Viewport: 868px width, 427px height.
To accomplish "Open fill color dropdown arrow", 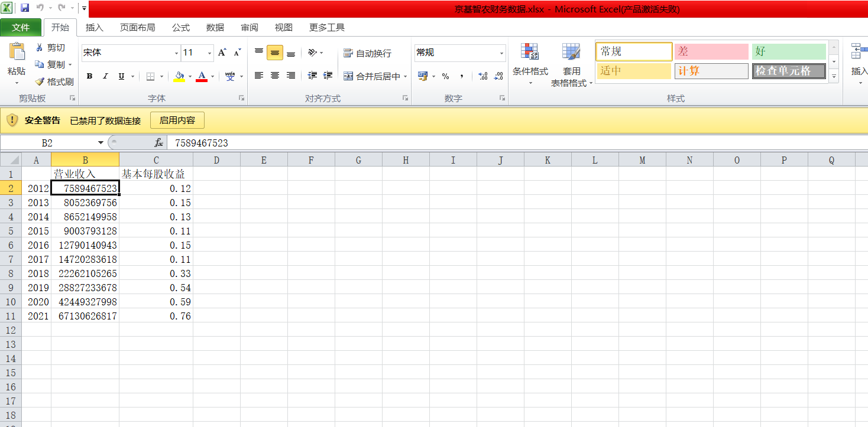I will (190, 76).
